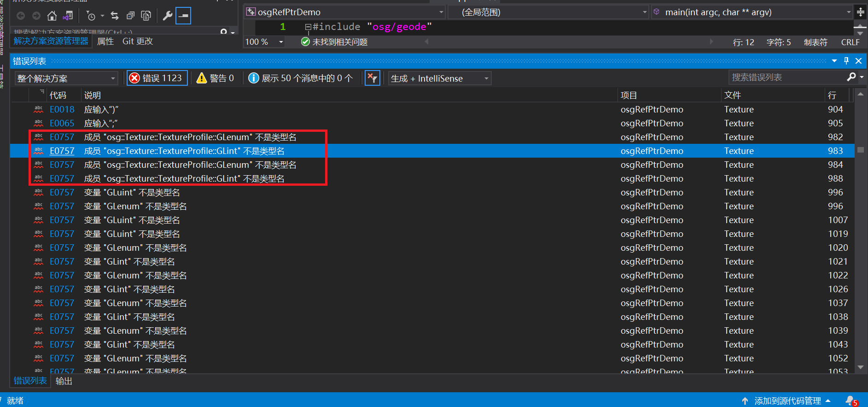Select the GLint variable error at line 1026

pyautogui.click(x=432, y=289)
